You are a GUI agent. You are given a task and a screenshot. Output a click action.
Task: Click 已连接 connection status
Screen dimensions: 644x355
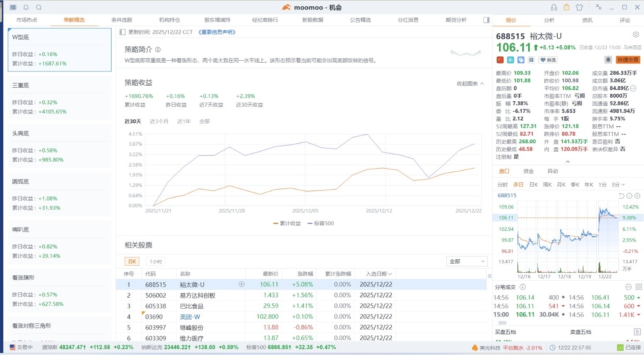click(629, 348)
